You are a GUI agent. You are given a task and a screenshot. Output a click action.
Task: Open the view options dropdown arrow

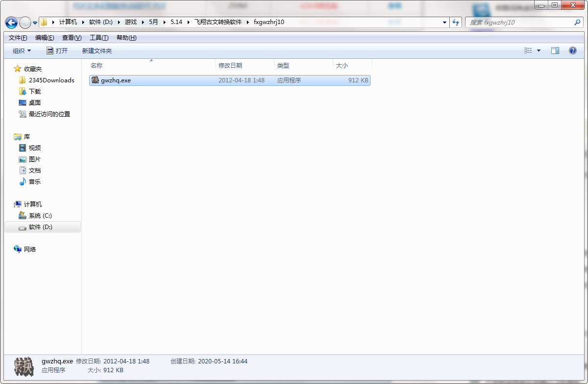point(539,51)
